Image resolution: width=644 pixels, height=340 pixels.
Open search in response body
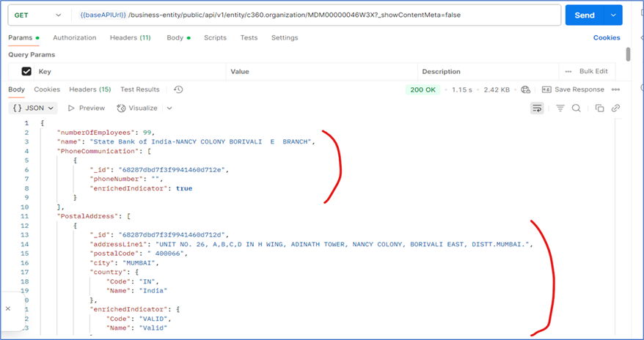click(577, 108)
